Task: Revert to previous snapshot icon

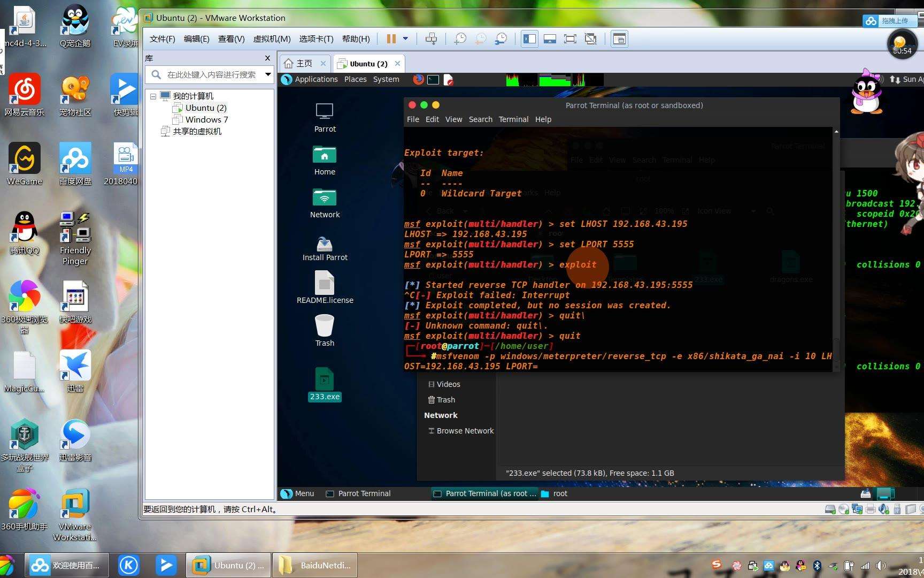Action: 481,39
